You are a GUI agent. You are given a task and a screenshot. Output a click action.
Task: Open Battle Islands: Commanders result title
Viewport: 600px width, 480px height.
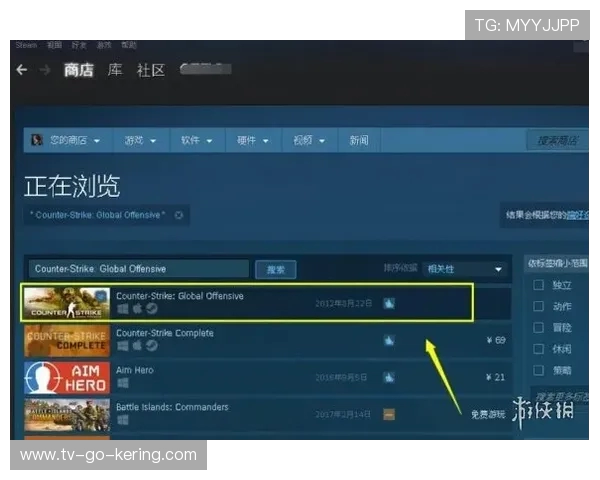tap(172, 407)
